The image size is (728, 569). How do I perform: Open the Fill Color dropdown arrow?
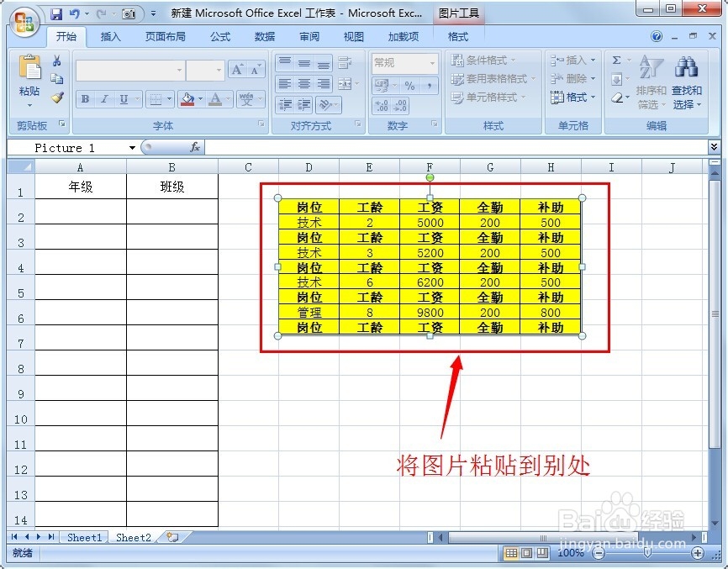198,99
